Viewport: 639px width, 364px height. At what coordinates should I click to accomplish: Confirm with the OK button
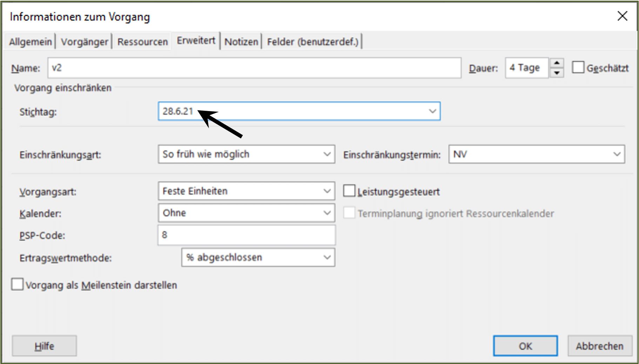coord(525,346)
